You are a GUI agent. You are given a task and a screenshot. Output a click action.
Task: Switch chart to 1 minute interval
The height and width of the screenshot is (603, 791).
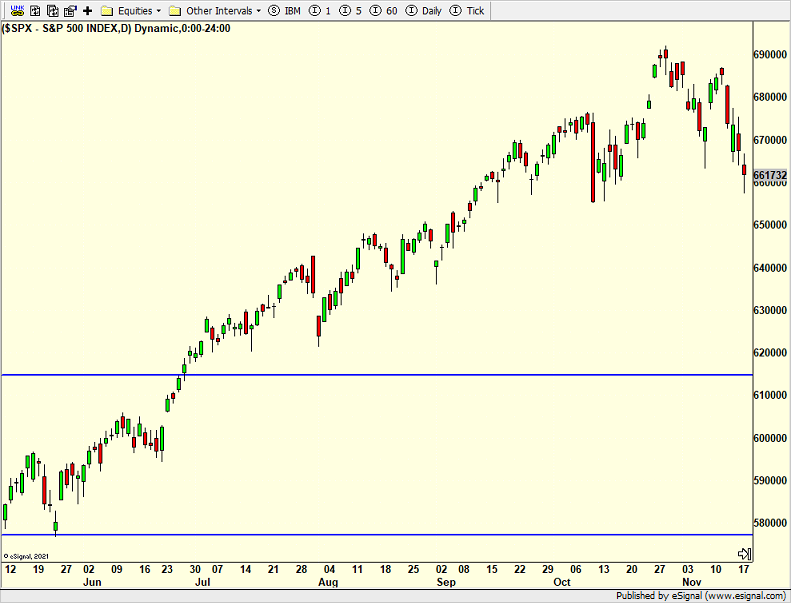321,10
